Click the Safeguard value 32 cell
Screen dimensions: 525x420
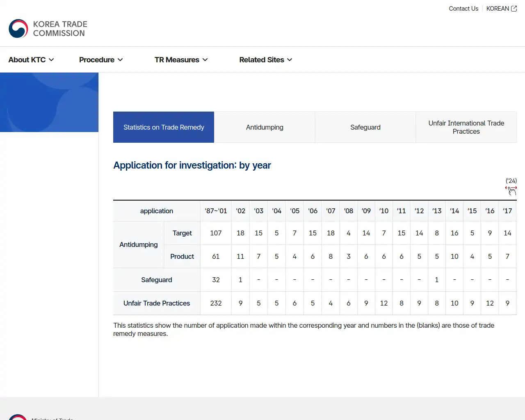[x=216, y=280]
